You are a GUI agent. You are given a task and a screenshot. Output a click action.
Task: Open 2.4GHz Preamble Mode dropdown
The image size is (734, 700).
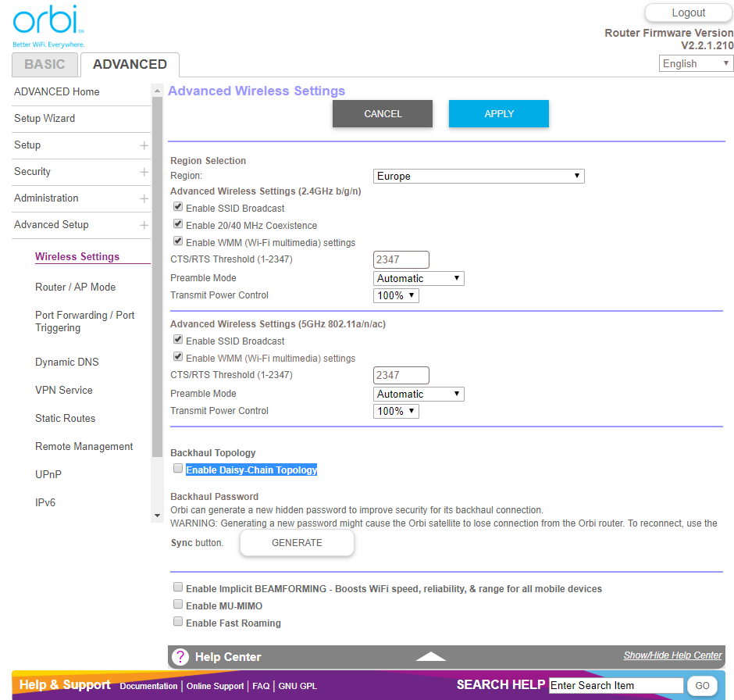(419, 279)
